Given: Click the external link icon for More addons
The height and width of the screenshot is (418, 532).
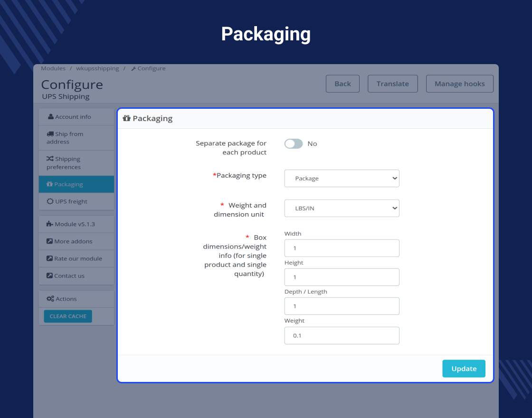Looking at the screenshot, I should tap(49, 241).
